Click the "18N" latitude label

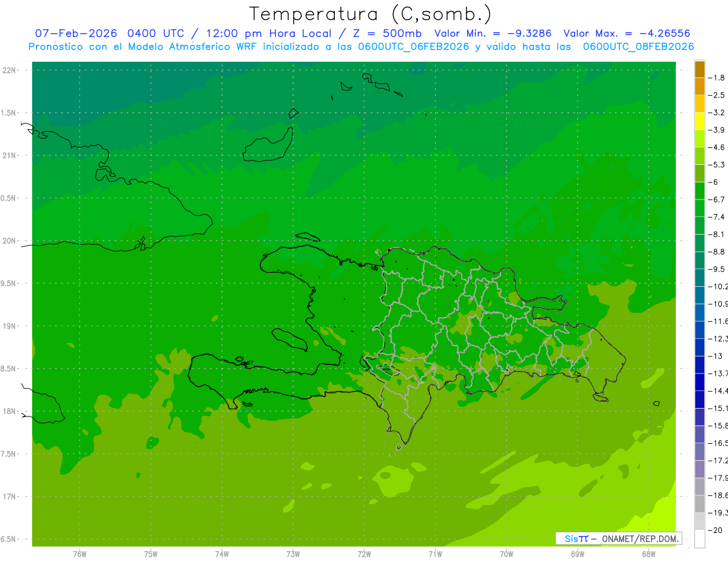tap(10, 412)
